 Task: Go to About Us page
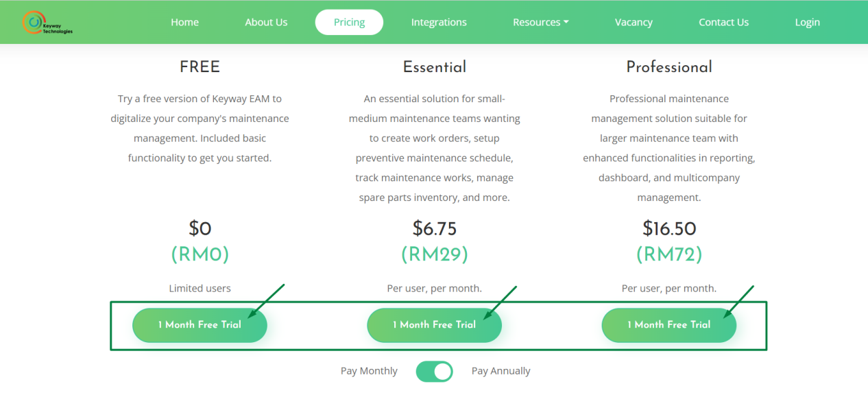(266, 22)
